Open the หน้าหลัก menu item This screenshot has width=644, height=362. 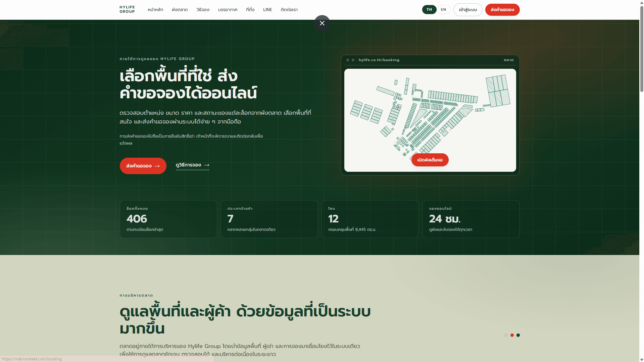155,10
